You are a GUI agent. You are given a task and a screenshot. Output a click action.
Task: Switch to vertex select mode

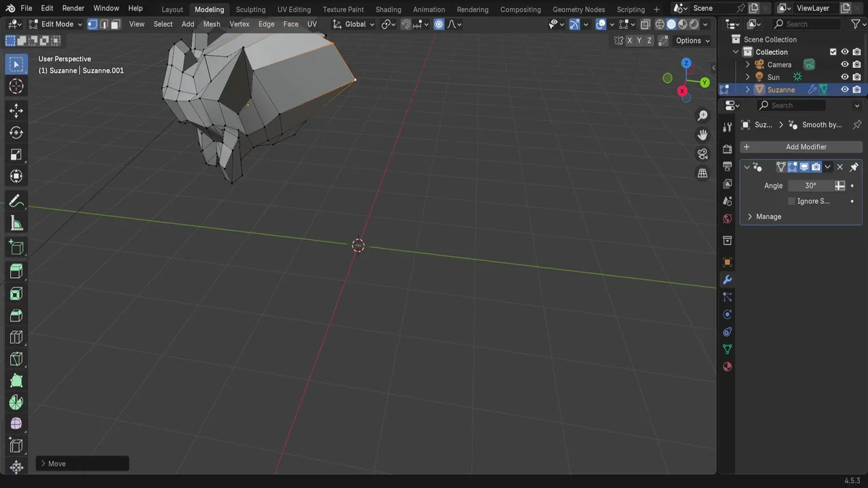pos(92,24)
